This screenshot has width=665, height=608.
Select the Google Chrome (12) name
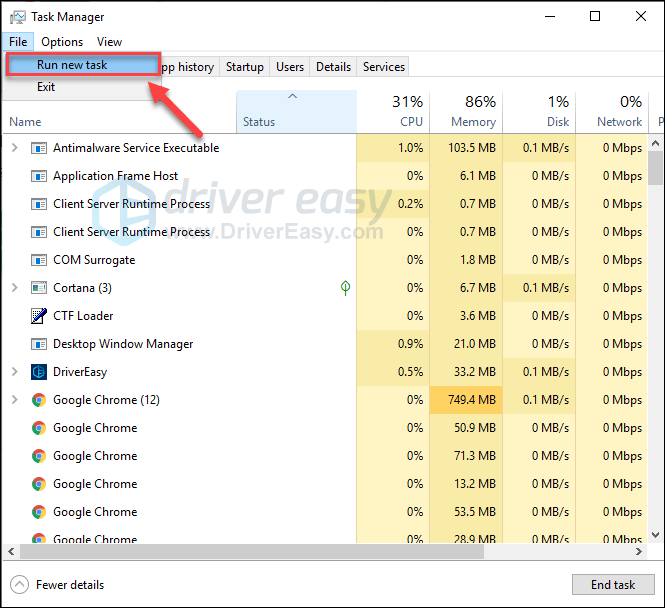[x=106, y=400]
